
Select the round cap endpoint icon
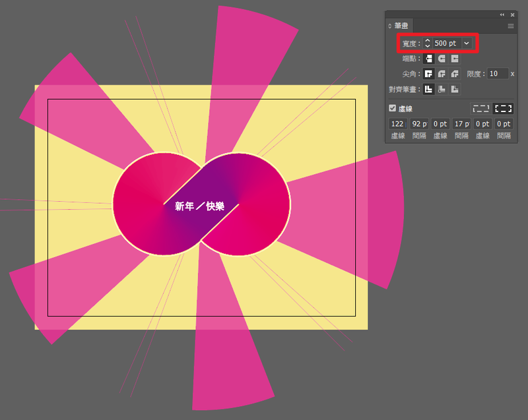[441, 59]
